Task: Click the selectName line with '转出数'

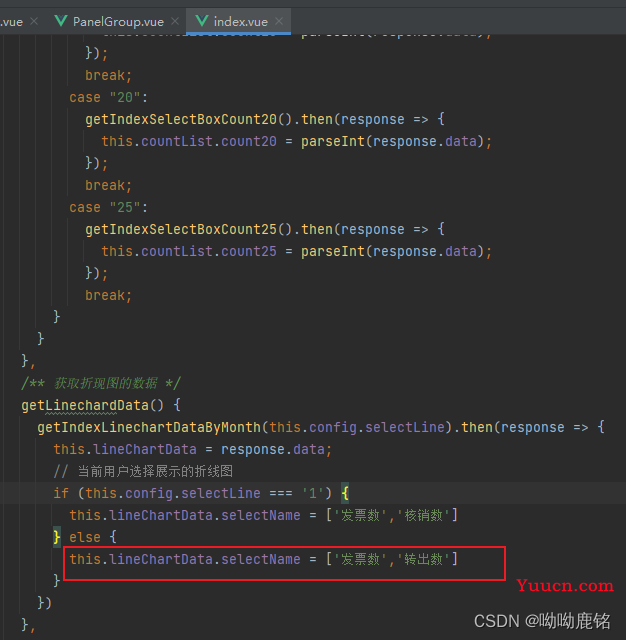Action: coord(264,559)
